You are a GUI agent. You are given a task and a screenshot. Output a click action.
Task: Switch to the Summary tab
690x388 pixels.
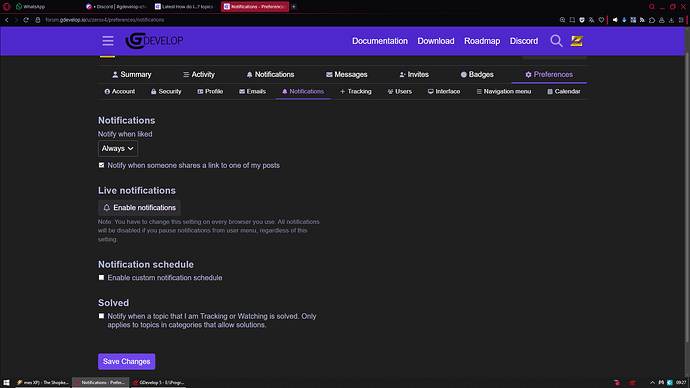(132, 74)
